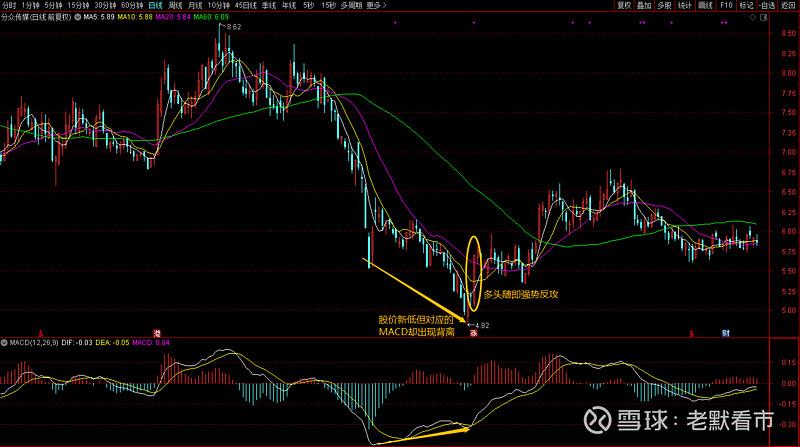Switch chart to 日线 daily period
This screenshot has width=800, height=447.
pyautogui.click(x=155, y=6)
